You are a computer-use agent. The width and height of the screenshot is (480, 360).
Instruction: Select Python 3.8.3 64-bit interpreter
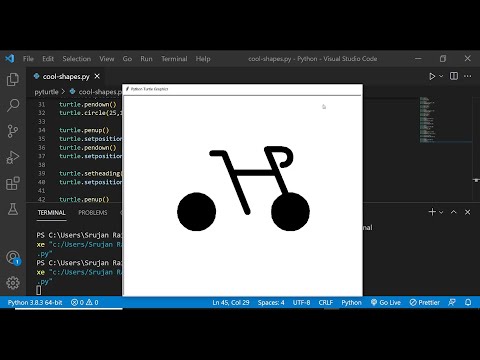(35, 302)
